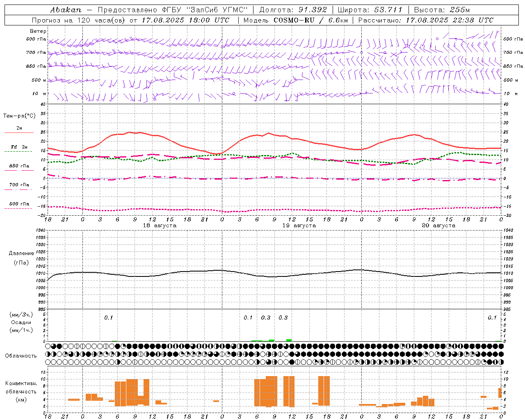Click the "(мм/1ч.)" precipitation unit label

[21, 330]
